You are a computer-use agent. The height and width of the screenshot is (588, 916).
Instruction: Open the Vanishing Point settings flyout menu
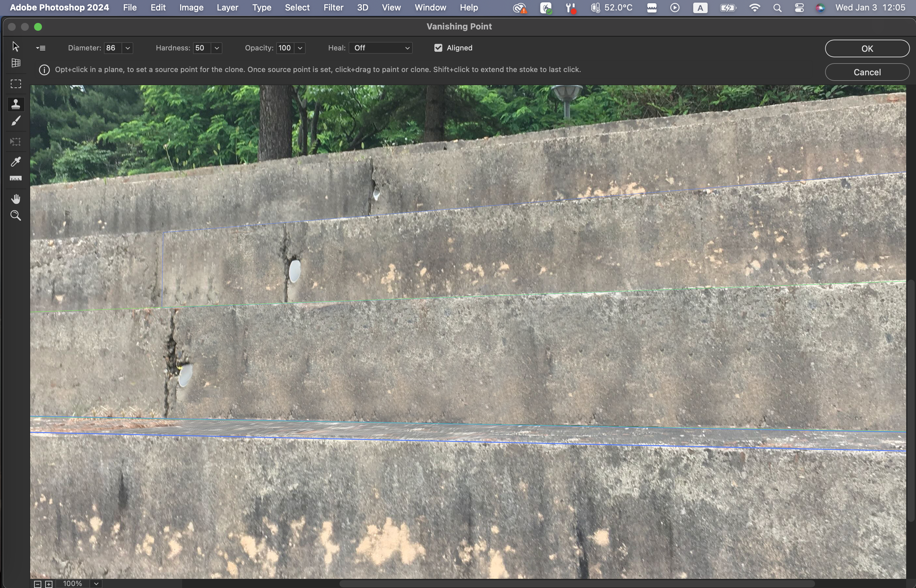(41, 48)
